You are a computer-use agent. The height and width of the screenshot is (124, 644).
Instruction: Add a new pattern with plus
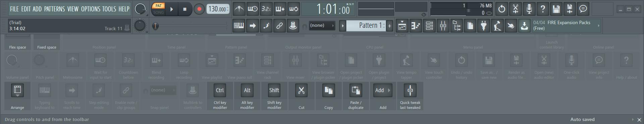click(389, 25)
